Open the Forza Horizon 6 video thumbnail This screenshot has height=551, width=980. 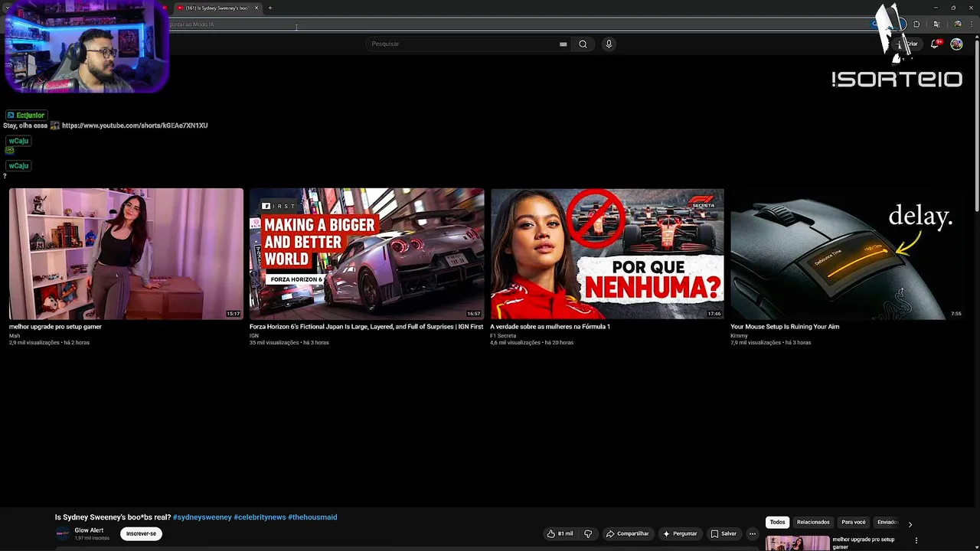367,254
